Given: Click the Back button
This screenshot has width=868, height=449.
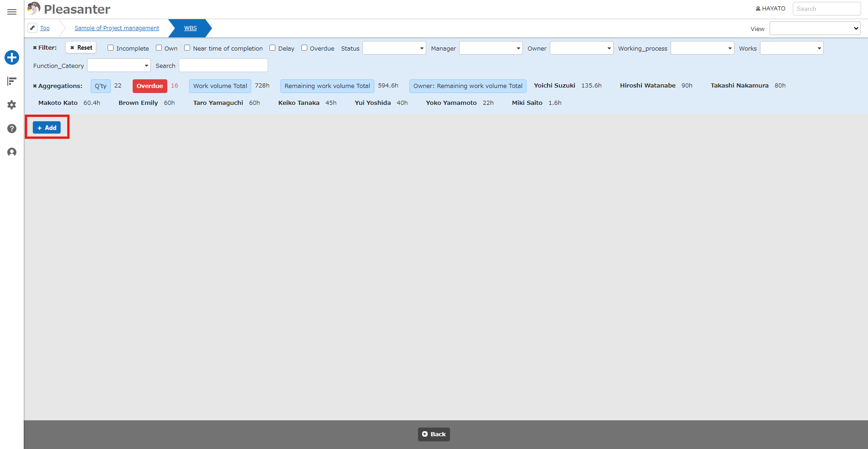Looking at the screenshot, I should tap(434, 434).
